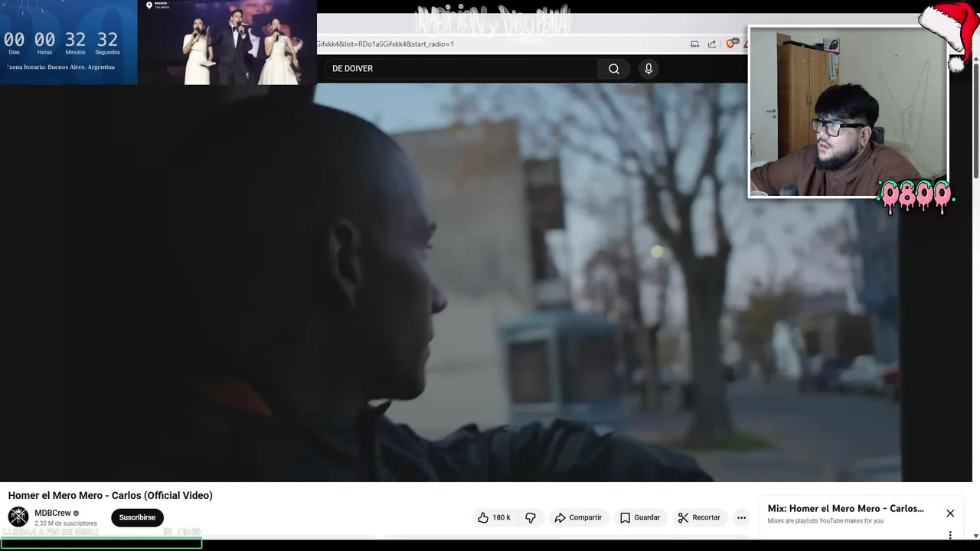Open the MDBCrew channel avatar
This screenshot has height=551, width=980.
point(18,517)
